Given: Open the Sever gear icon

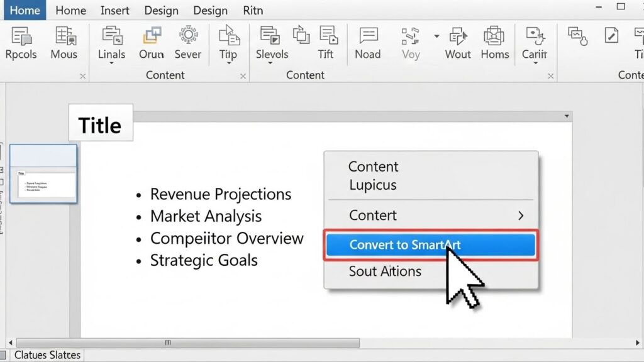Looking at the screenshot, I should pos(187,36).
